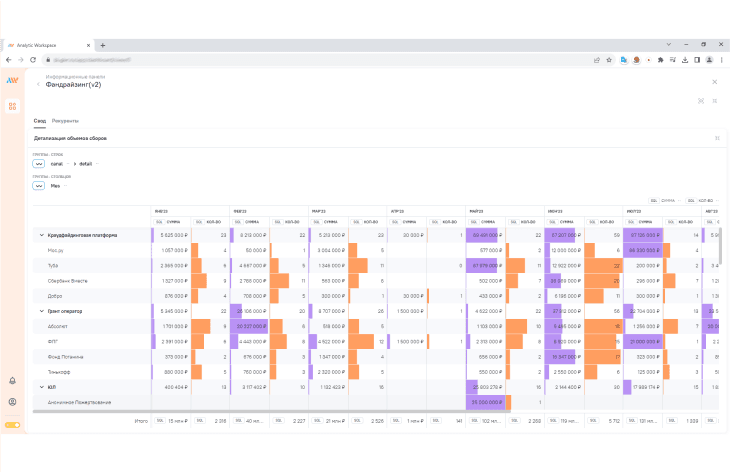The height and width of the screenshot is (473, 731).
Task: Reload the page in browser
Action: click(x=33, y=60)
